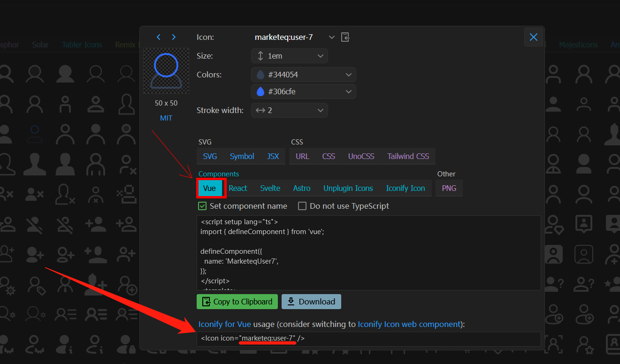This screenshot has height=364, width=620.
Task: Toggle Set component name checkbox
Action: [202, 206]
